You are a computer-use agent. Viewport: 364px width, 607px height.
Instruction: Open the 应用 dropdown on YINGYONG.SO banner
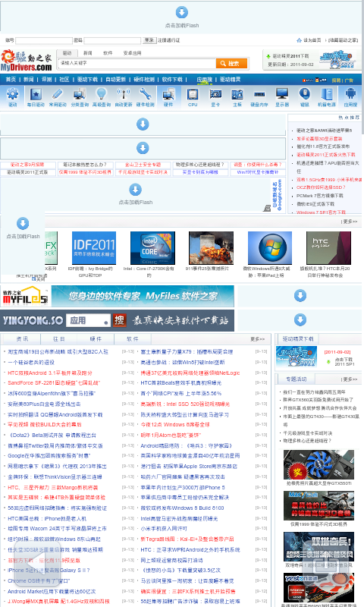tap(89, 320)
